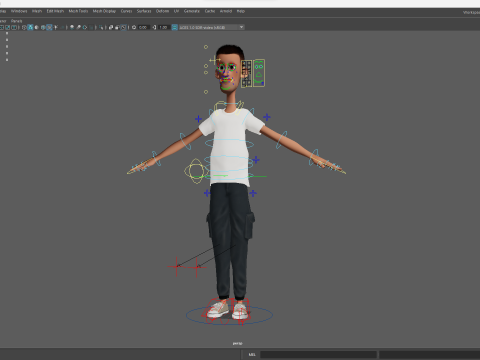Screen dimensions: 480x360
Task: Open the Help menu
Action: click(x=241, y=11)
